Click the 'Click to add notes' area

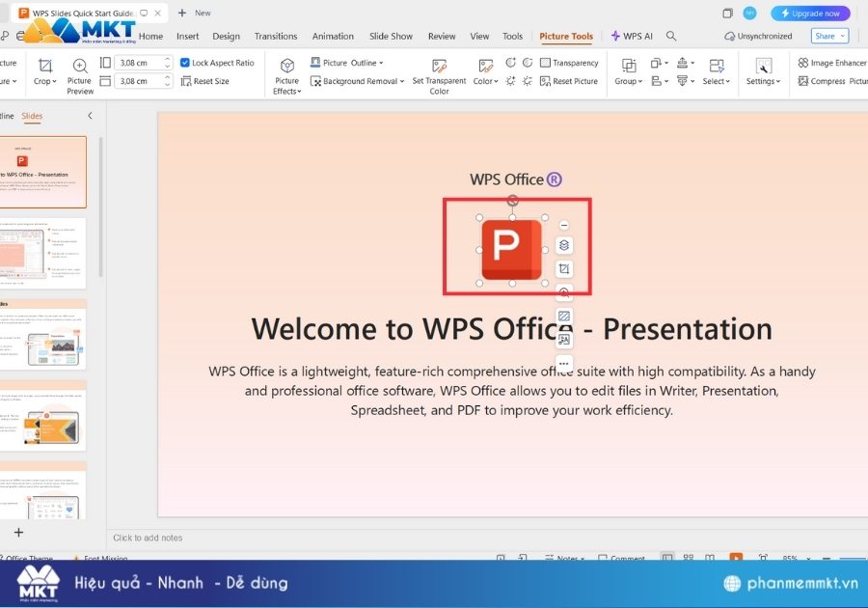coord(148,538)
